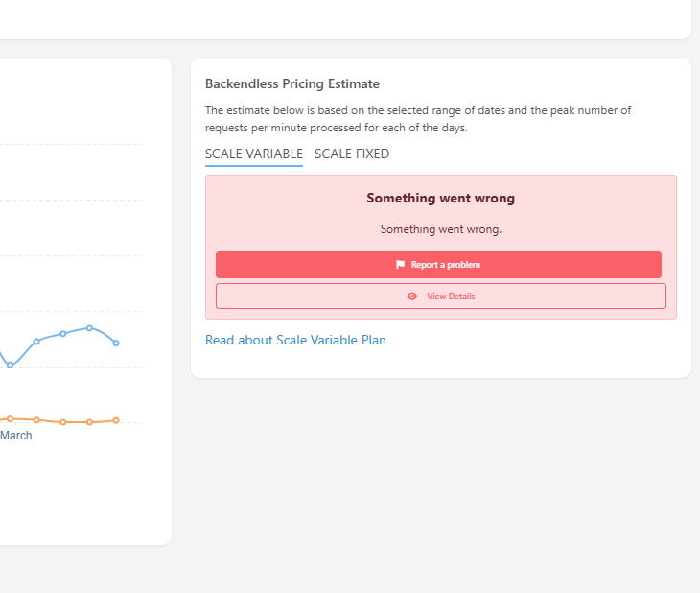Select the highest blue data point
Image resolution: width=700 pixels, height=593 pixels.
89,328
